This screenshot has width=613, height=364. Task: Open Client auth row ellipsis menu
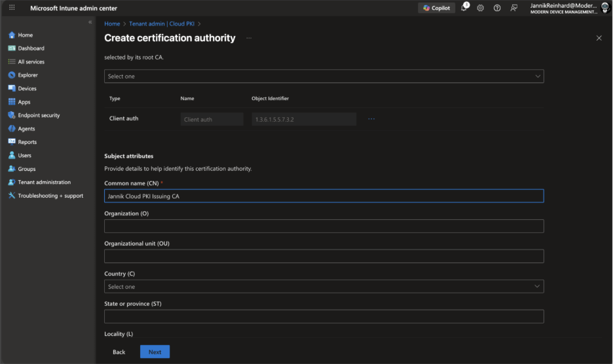(x=371, y=119)
